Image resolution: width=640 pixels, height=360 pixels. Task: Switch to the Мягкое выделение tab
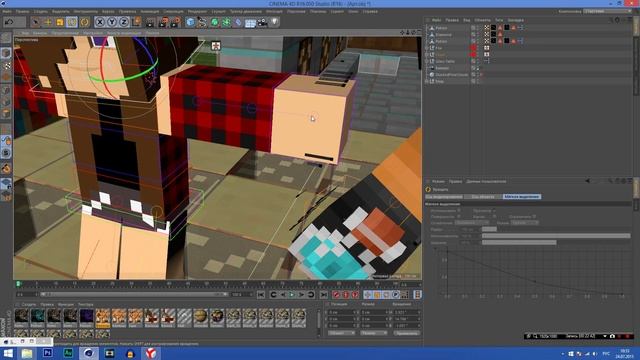pyautogui.click(x=522, y=196)
